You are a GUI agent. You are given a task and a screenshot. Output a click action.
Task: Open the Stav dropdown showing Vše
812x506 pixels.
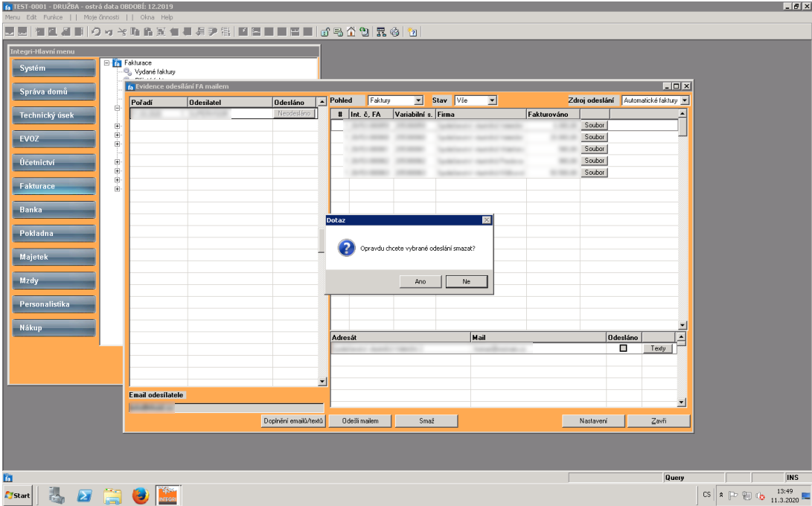[492, 100]
